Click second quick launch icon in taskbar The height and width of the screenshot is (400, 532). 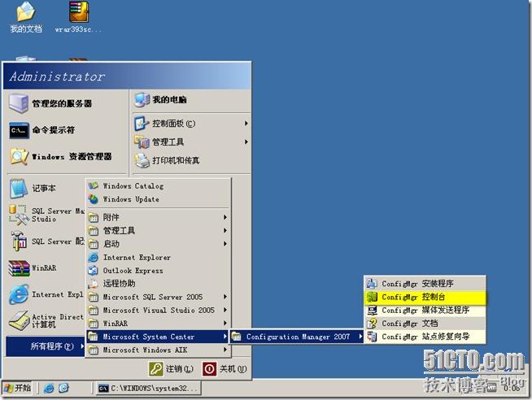tap(63, 388)
